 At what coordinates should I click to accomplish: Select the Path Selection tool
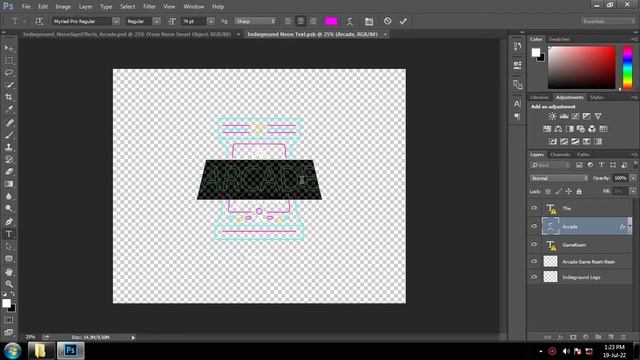(x=9, y=246)
